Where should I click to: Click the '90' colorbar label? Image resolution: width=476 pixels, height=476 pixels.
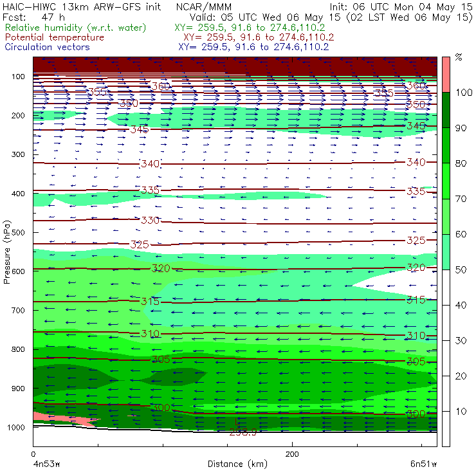(x=461, y=128)
